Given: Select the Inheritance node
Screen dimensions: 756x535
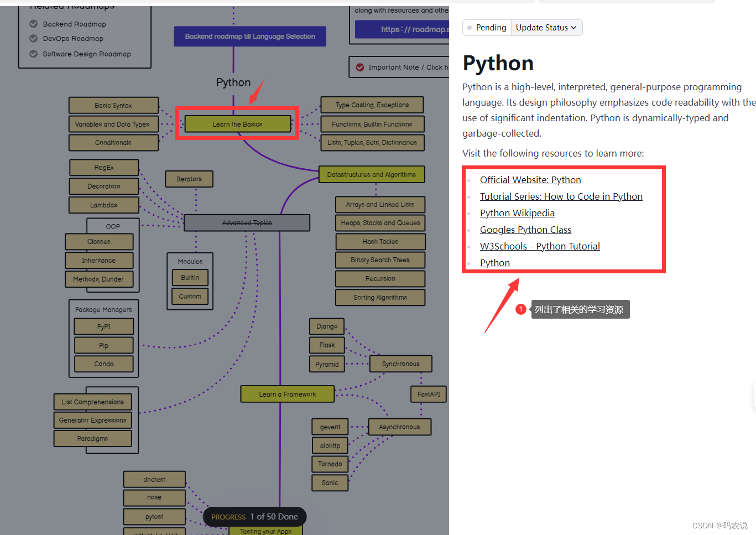Looking at the screenshot, I should [x=99, y=260].
